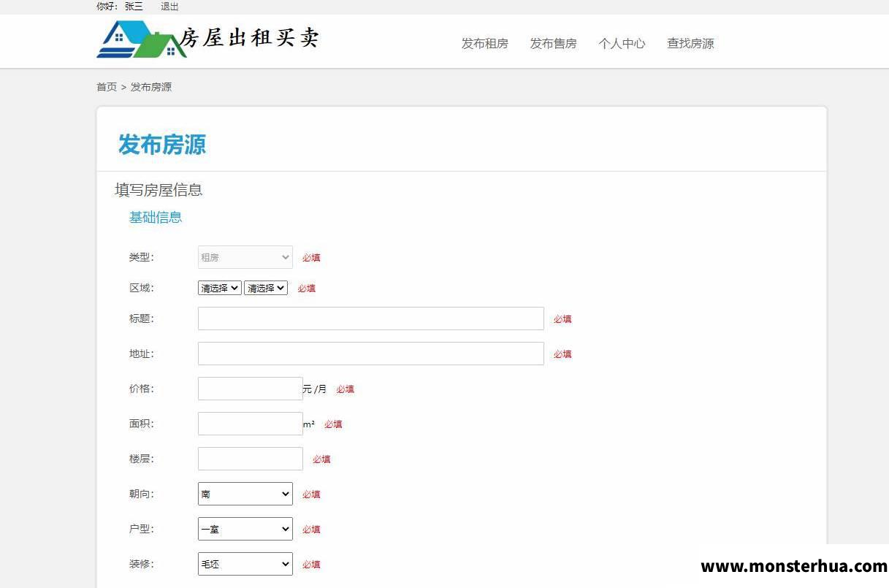The image size is (889, 588).
Task: Click the 楼层: field label
Action: point(142,459)
